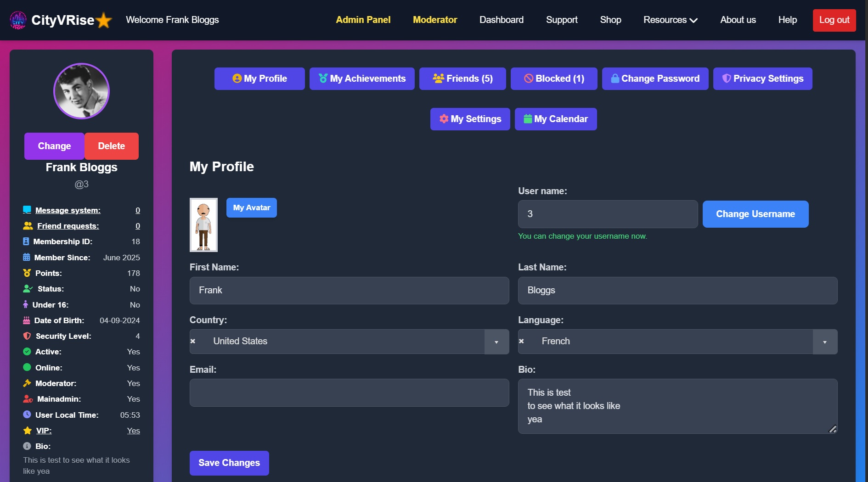Switch to the Friends (5) tab
This screenshot has width=868, height=482.
click(462, 78)
